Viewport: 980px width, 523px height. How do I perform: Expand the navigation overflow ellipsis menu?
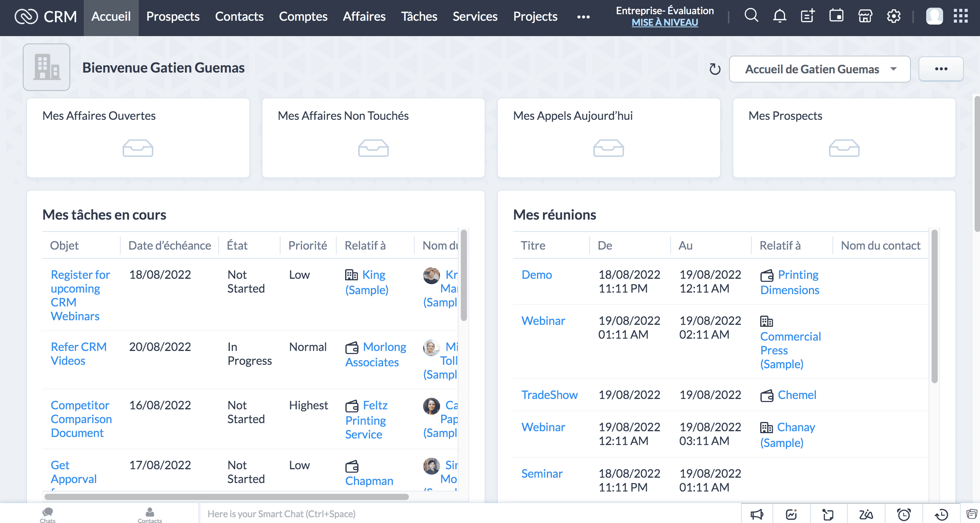[x=583, y=17]
